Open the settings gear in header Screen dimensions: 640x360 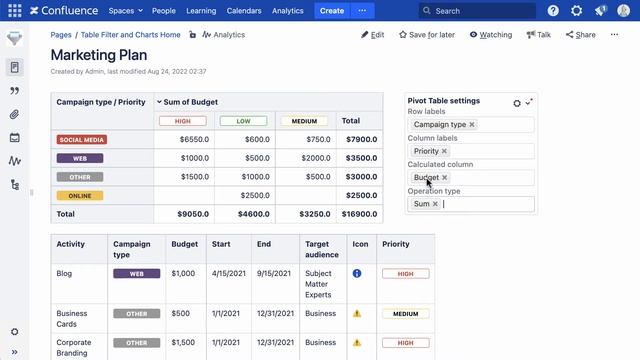click(x=576, y=11)
